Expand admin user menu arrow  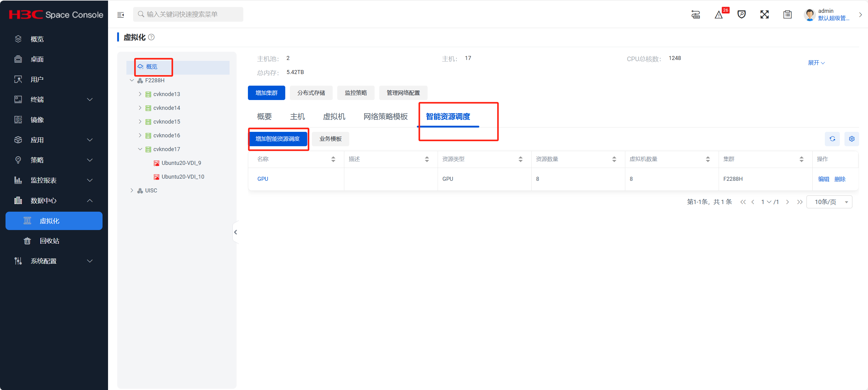pyautogui.click(x=860, y=15)
